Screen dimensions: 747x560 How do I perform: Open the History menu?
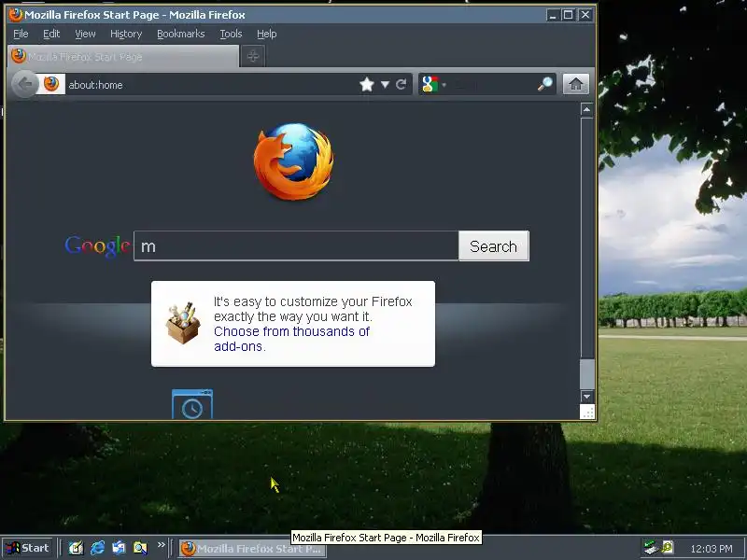[x=126, y=34]
